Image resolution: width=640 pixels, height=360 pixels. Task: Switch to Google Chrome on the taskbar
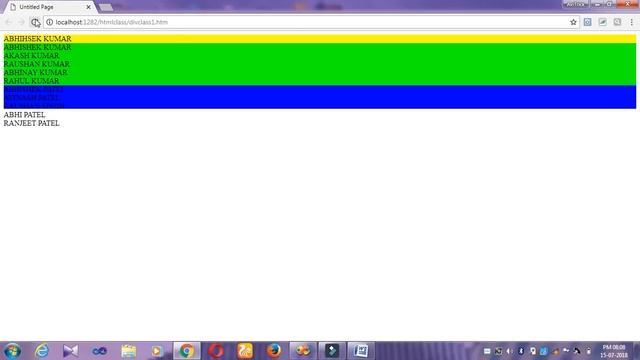[x=187, y=351]
